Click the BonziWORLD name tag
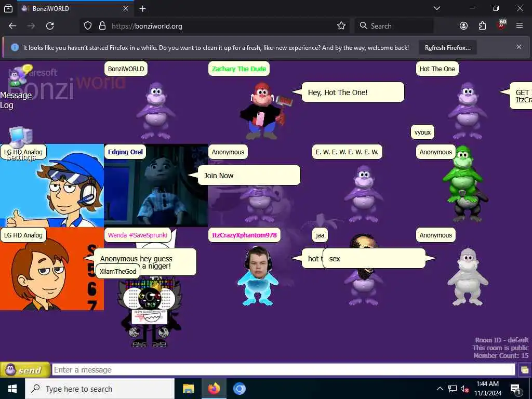Image resolution: width=532 pixels, height=399 pixels. pos(126,69)
